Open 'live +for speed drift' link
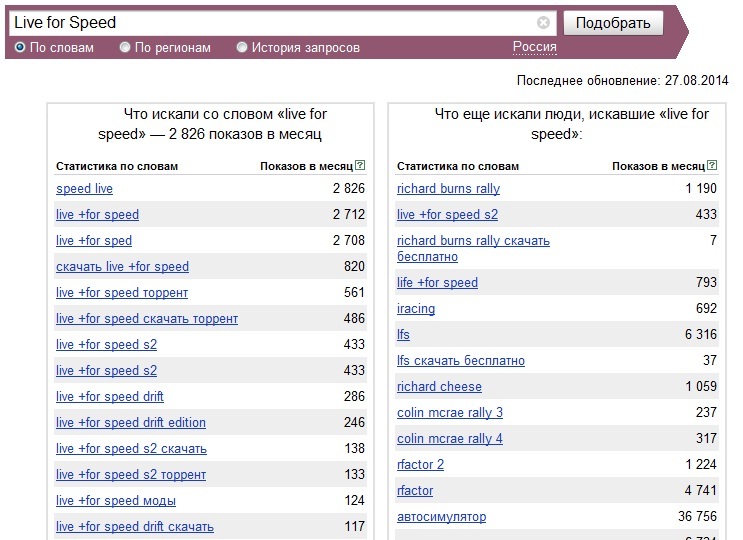 click(x=109, y=396)
